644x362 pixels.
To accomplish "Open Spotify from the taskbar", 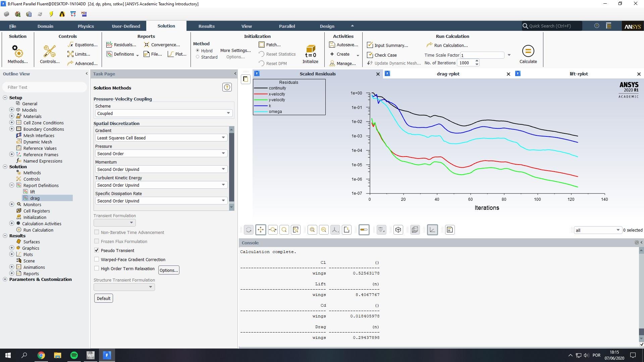I will (74, 355).
